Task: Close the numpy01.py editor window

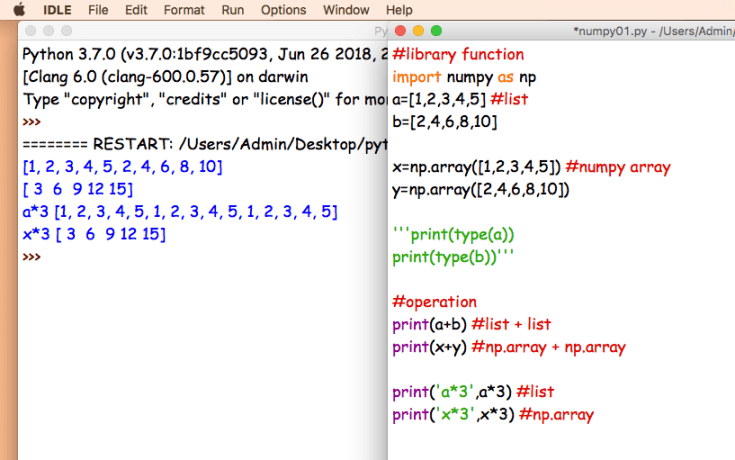Action: click(x=400, y=32)
